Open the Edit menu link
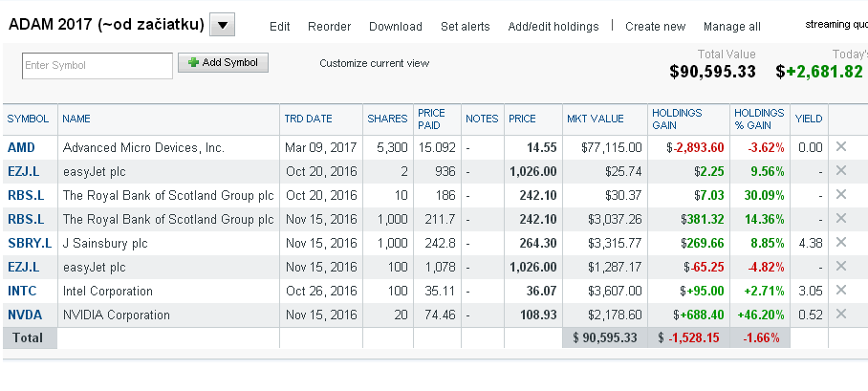The height and width of the screenshot is (391, 868). tap(279, 27)
